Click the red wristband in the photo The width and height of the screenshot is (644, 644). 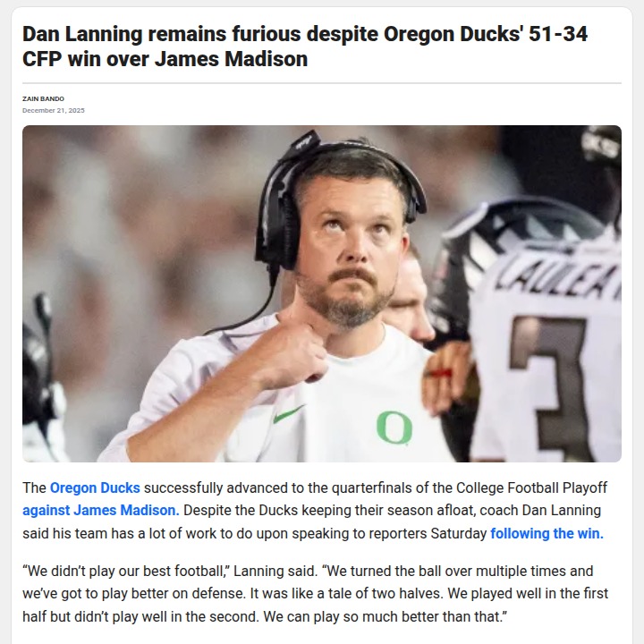(439, 373)
